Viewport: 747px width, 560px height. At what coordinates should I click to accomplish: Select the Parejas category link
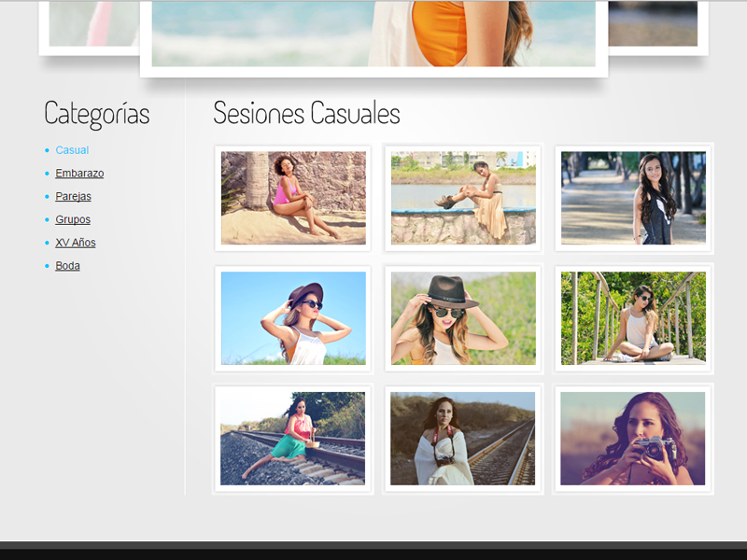(73, 197)
